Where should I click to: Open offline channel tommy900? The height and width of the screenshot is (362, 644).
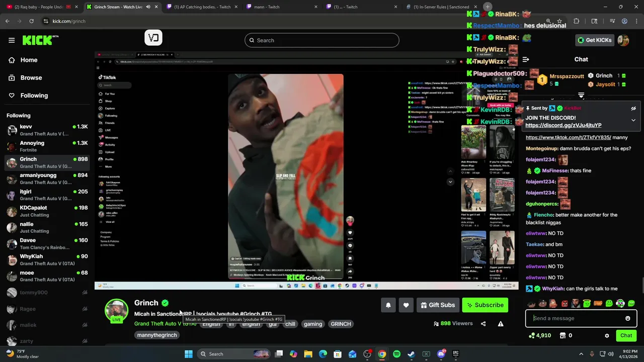click(48, 293)
